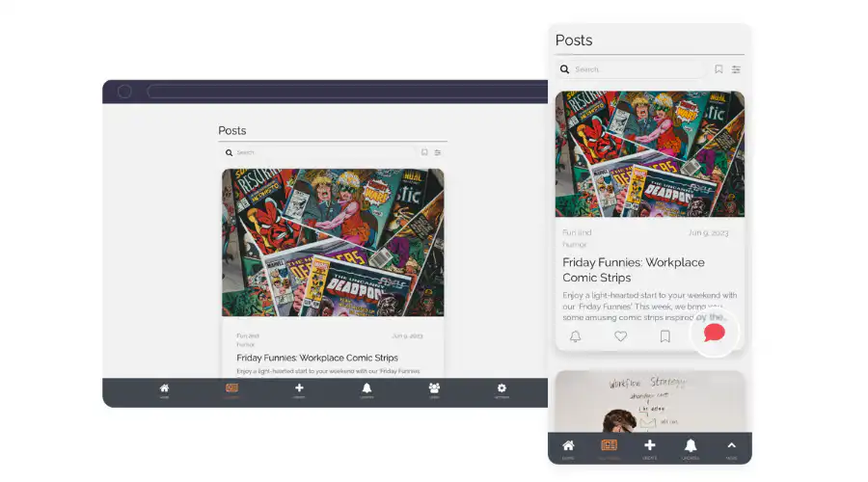The width and height of the screenshot is (868, 482).
Task: Click the 'Fun and Humor' category on mobile card
Action: 577,238
